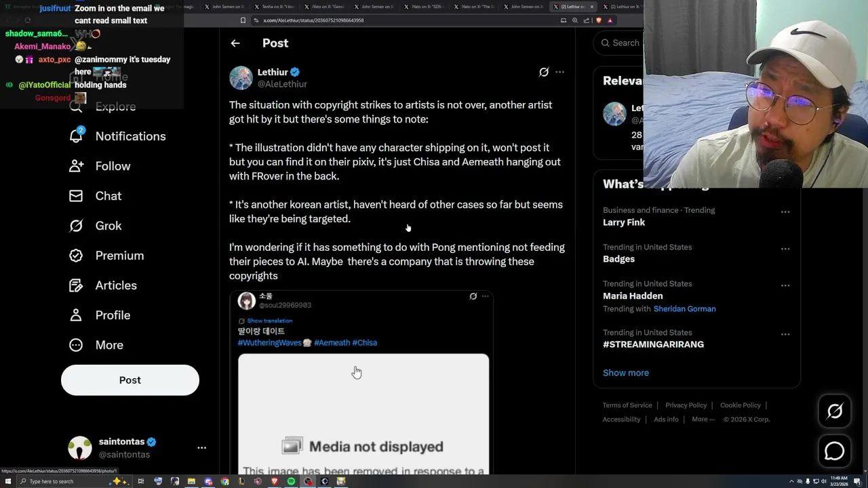868x488 pixels.
Task: Open Notifications with the bell icon
Action: [76, 136]
